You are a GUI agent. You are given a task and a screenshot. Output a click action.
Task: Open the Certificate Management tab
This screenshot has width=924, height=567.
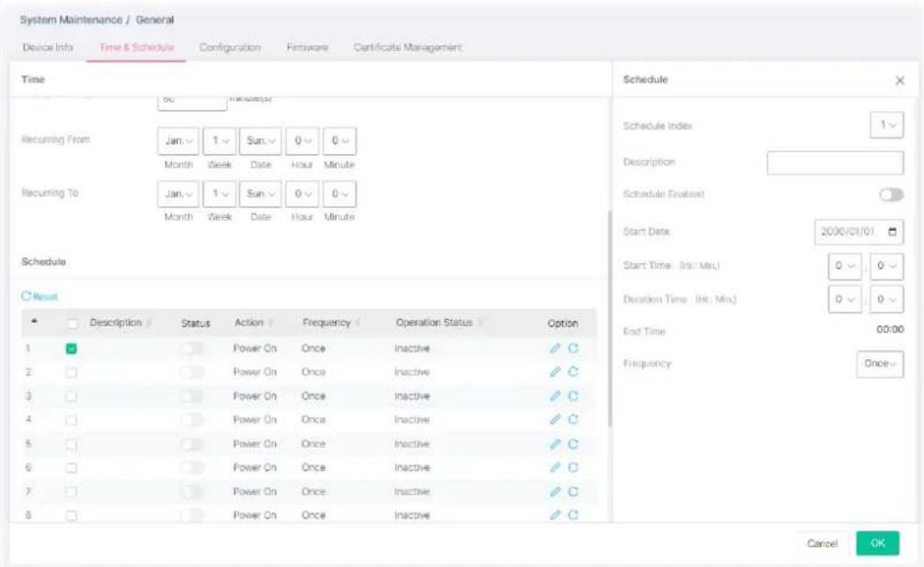click(x=408, y=47)
